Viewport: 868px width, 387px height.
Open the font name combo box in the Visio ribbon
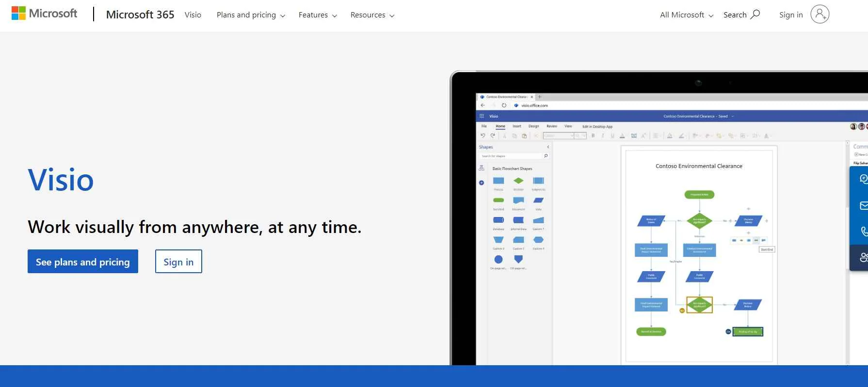coord(559,136)
